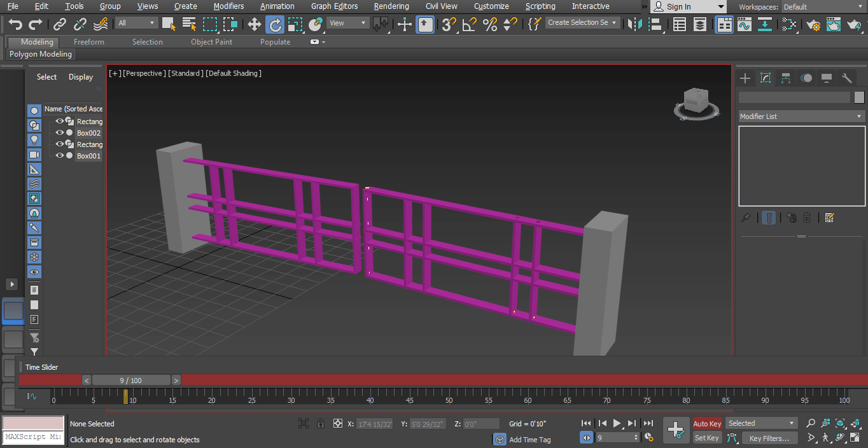Click the Key Filters button
Image resolution: width=868 pixels, height=448 pixels.
click(x=769, y=438)
